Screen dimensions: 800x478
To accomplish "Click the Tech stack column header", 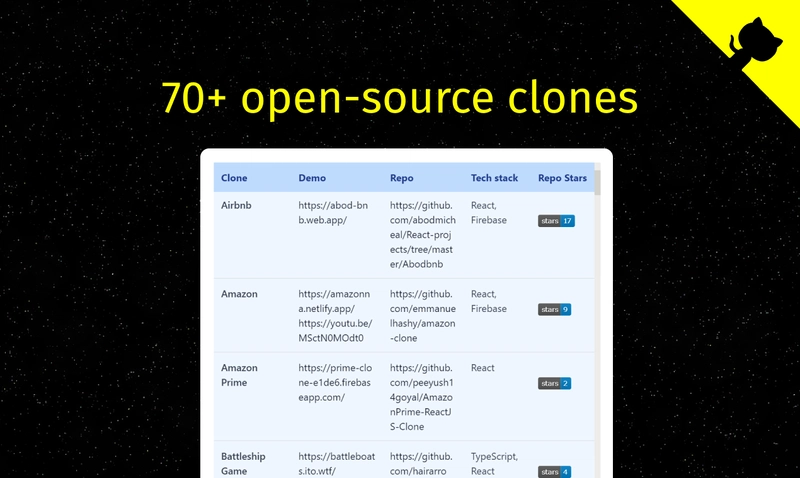I will pyautogui.click(x=494, y=178).
